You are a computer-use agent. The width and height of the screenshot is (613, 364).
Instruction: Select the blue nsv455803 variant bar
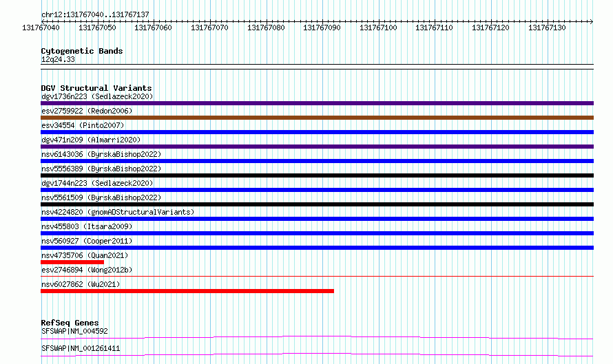tap(317, 233)
